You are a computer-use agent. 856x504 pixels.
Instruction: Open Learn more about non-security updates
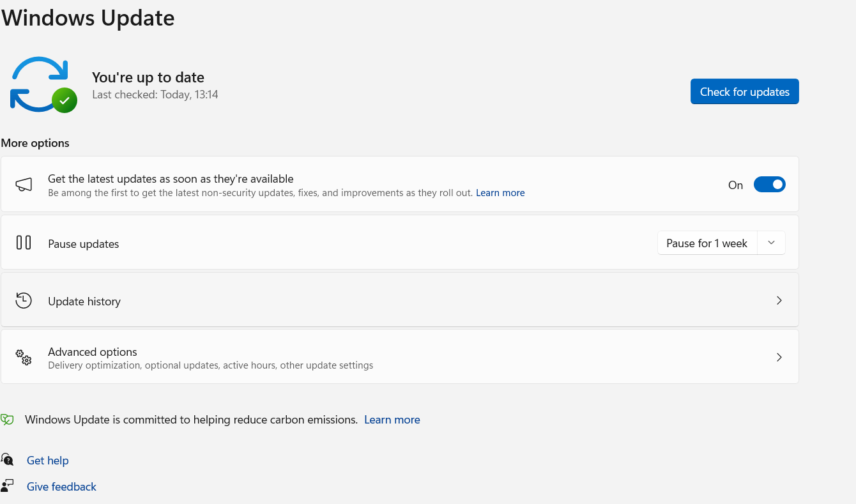click(x=500, y=193)
